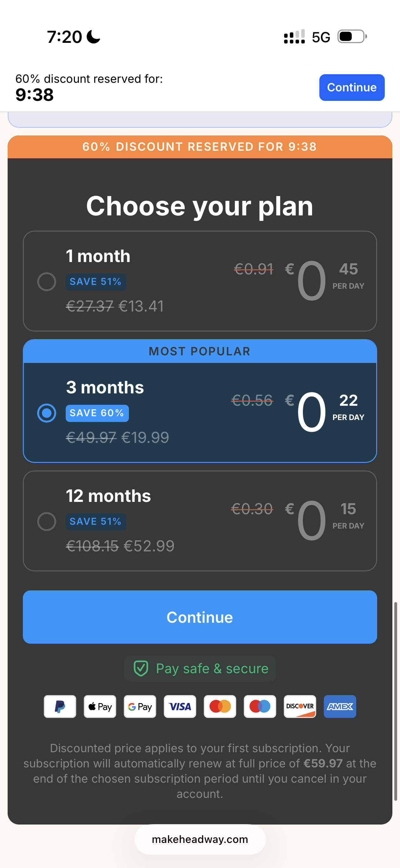
Task: Tap the Amex card icon
Action: (340, 706)
